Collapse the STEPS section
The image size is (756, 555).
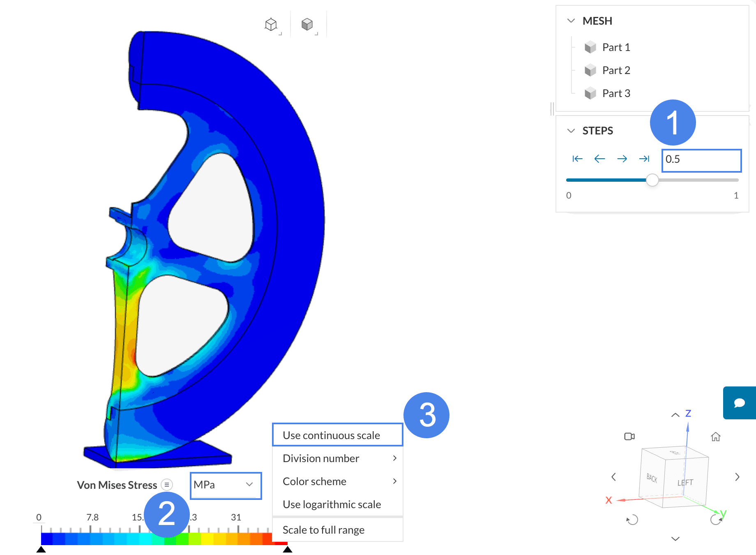(x=571, y=131)
